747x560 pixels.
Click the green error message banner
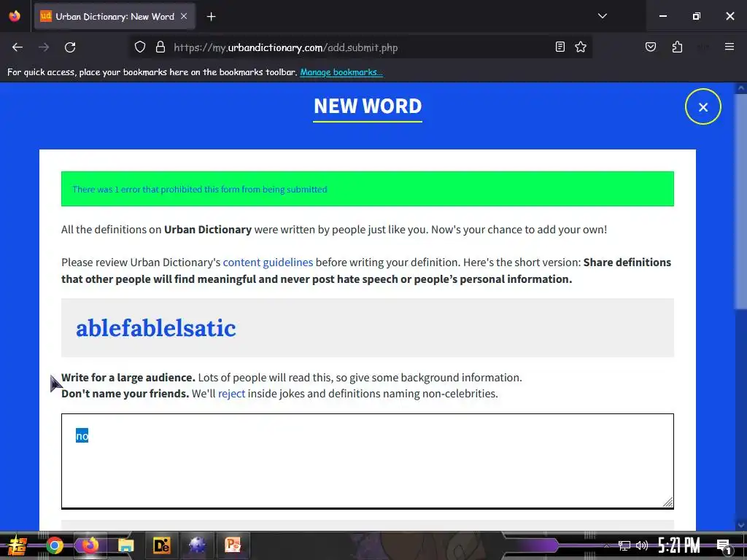point(368,189)
